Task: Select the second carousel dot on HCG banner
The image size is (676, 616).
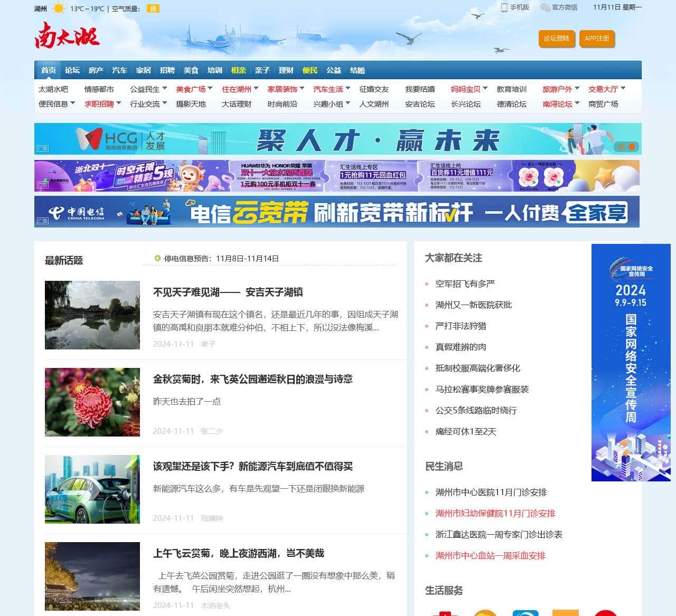Action: (x=632, y=147)
